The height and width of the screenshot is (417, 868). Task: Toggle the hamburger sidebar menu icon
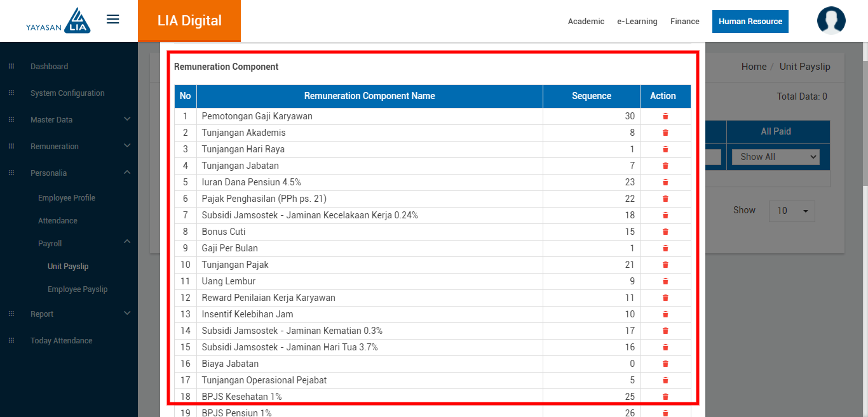[113, 20]
